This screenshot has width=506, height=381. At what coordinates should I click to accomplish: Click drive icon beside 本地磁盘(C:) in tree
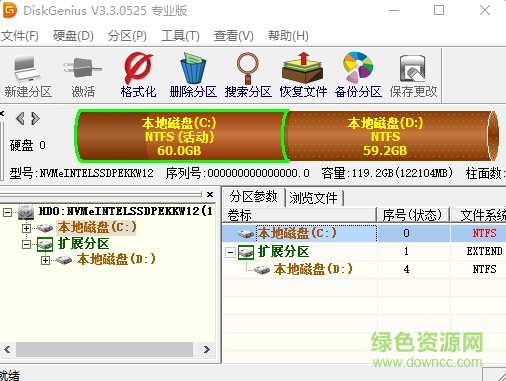pyautogui.click(x=45, y=228)
